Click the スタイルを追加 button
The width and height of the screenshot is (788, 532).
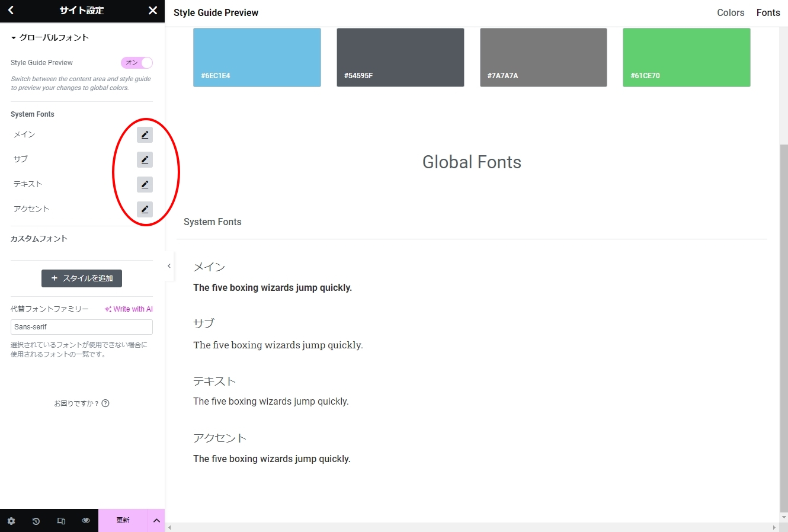point(82,278)
